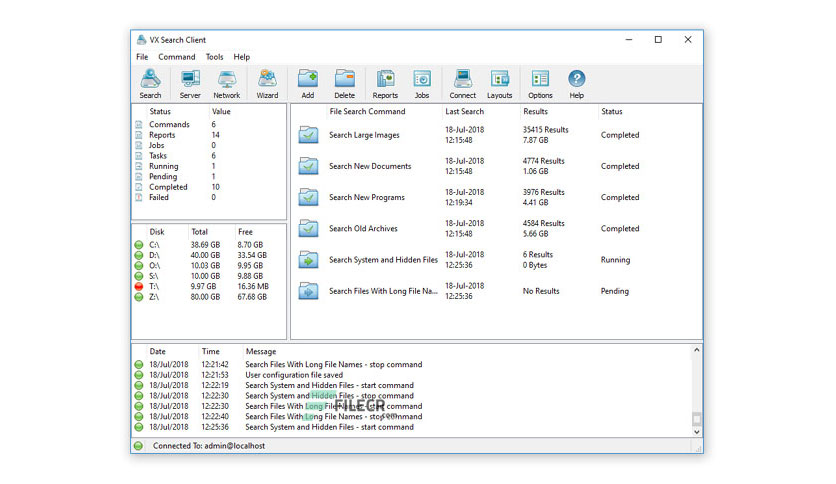Click the Commands status row icon
836x484 pixels.
click(139, 124)
